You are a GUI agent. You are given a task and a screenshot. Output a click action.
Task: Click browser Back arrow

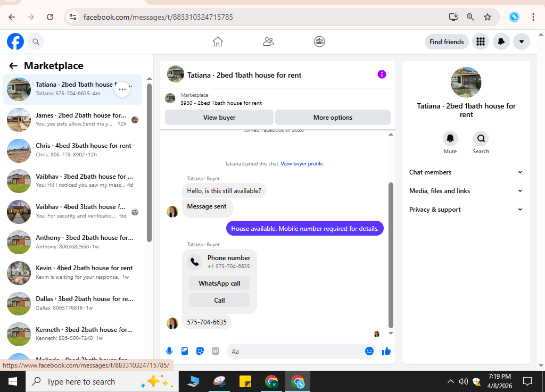point(12,17)
